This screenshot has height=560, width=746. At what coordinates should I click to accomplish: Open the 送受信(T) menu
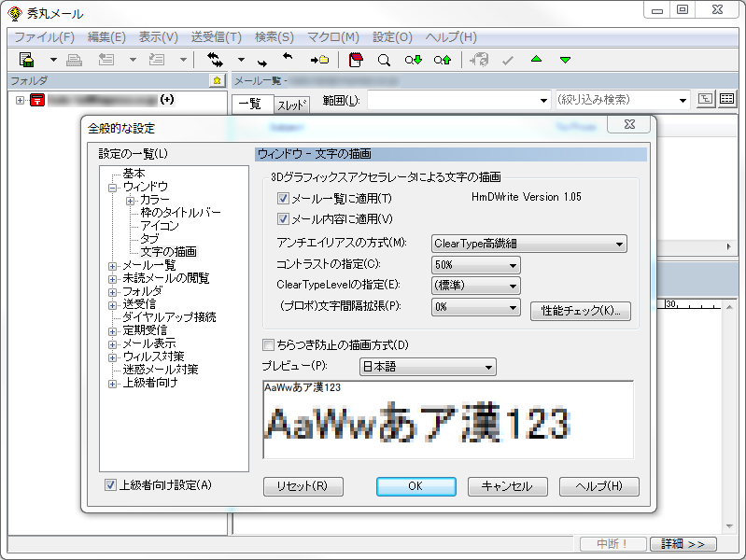tap(216, 37)
